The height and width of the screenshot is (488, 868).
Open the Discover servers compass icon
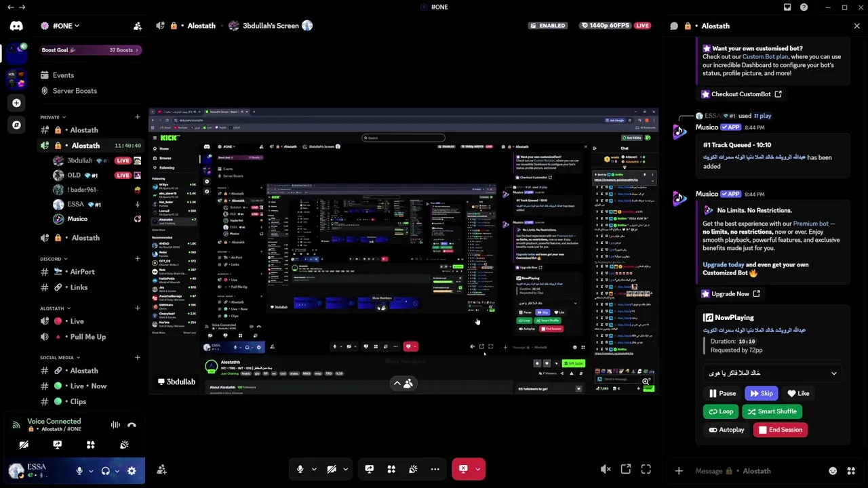(x=16, y=125)
